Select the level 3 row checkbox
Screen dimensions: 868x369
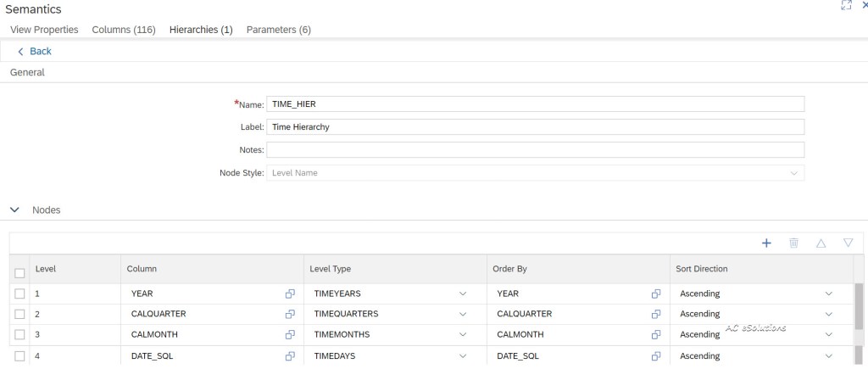click(x=19, y=334)
